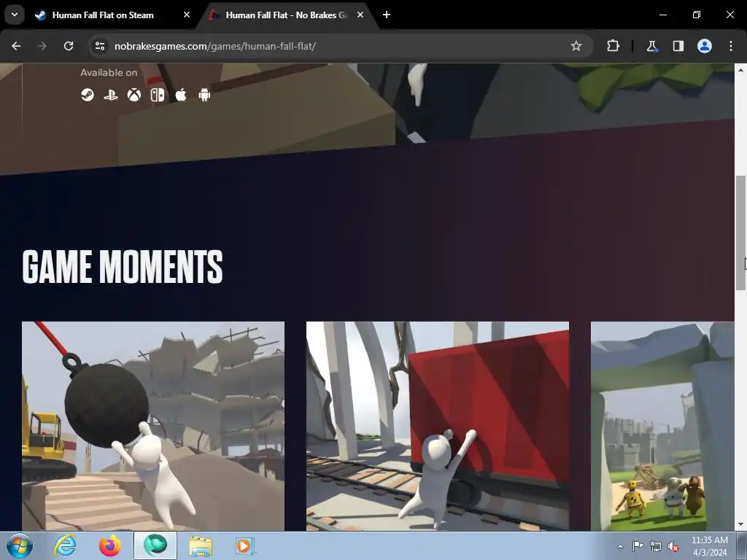Open the media player taskbar icon

(245, 545)
